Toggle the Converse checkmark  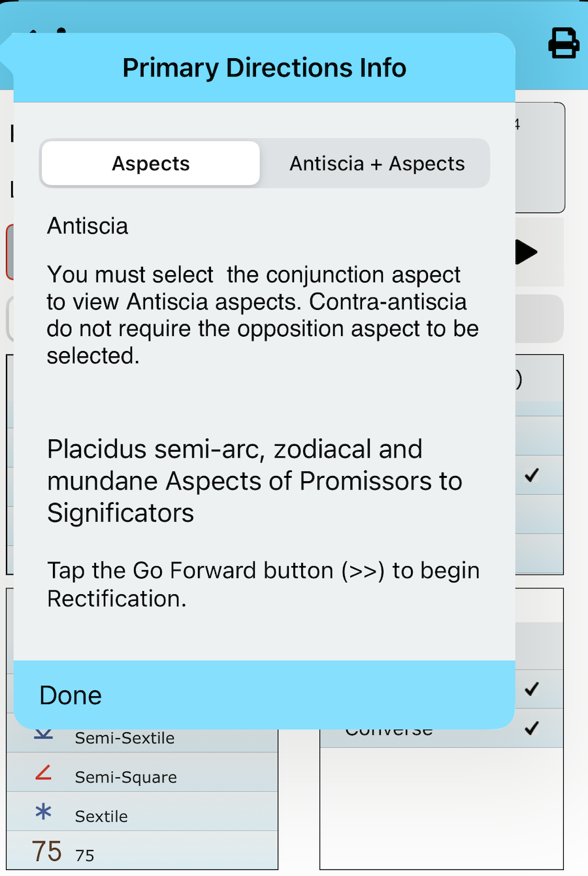[x=532, y=728]
